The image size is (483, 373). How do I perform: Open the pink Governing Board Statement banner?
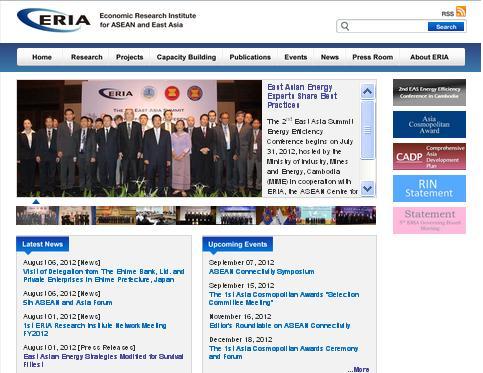[x=429, y=220]
